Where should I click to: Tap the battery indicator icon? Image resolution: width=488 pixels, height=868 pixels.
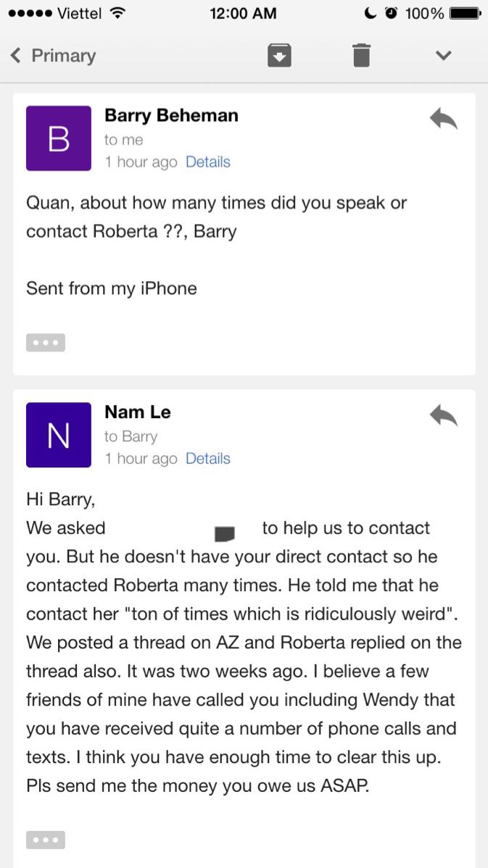pos(466,13)
